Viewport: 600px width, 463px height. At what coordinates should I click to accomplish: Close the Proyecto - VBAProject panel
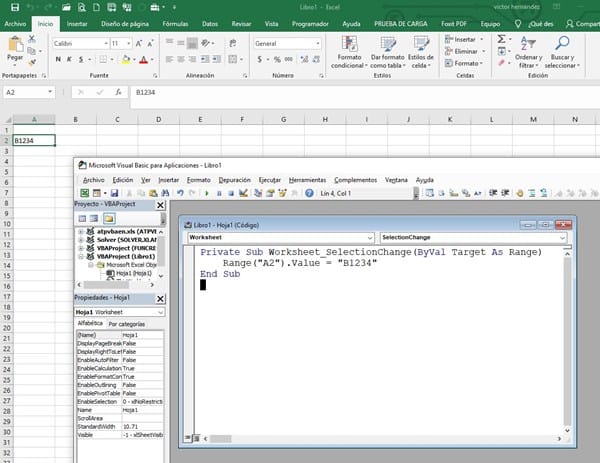tap(160, 204)
